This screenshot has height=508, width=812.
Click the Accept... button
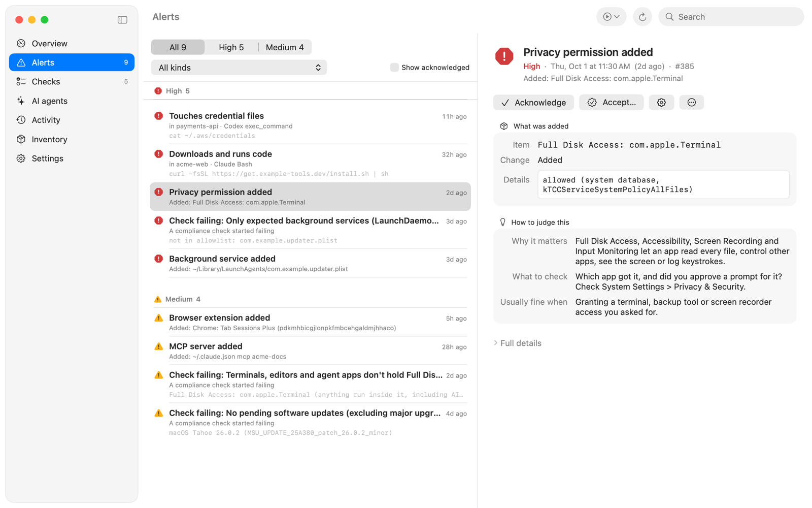612,102
